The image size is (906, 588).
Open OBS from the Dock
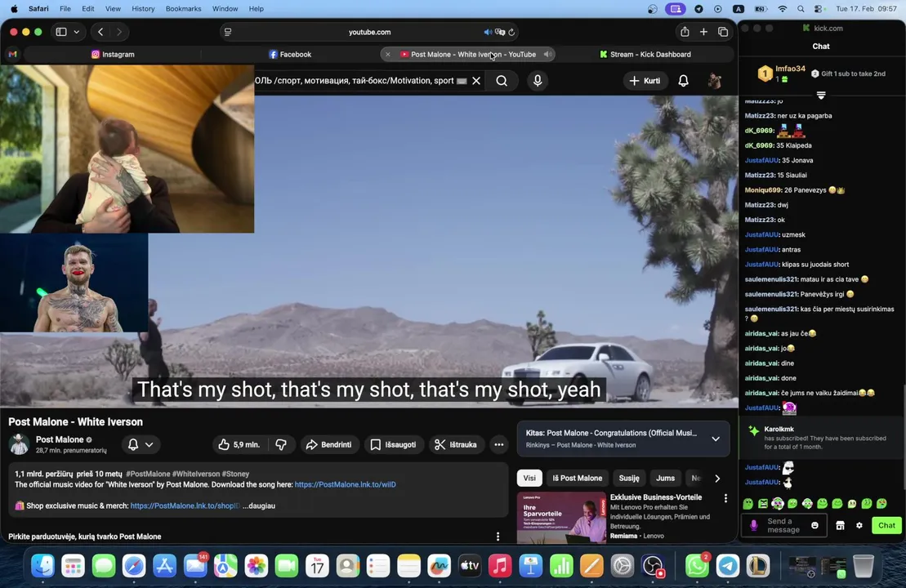pyautogui.click(x=653, y=566)
